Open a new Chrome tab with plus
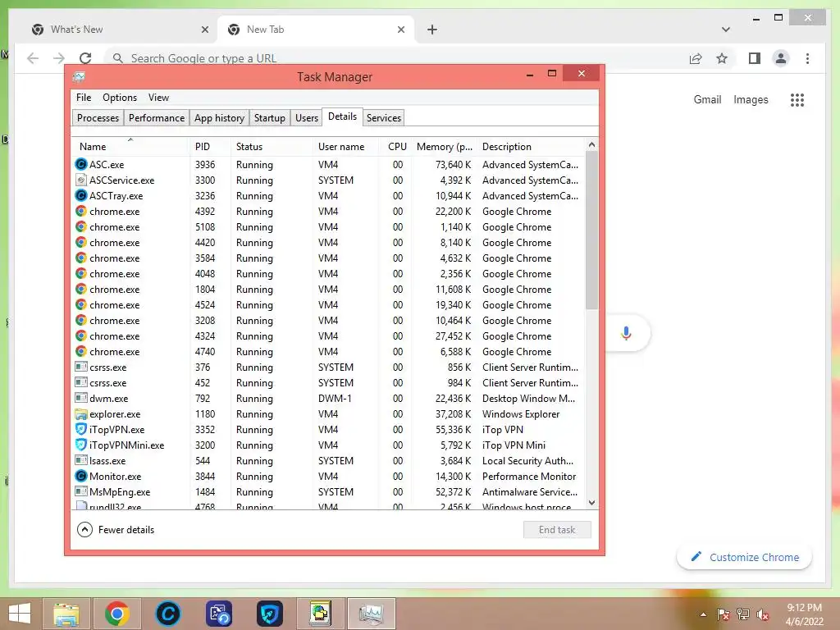 pos(432,30)
